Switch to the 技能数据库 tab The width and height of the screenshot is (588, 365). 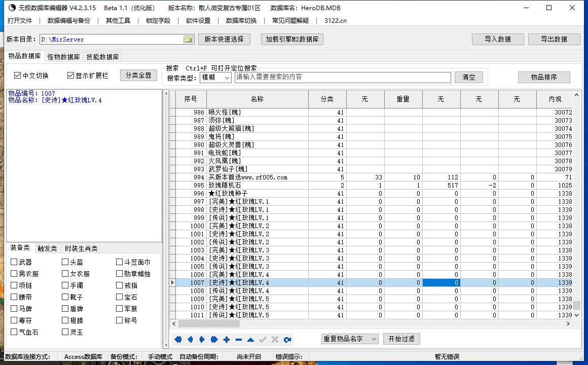coord(103,57)
